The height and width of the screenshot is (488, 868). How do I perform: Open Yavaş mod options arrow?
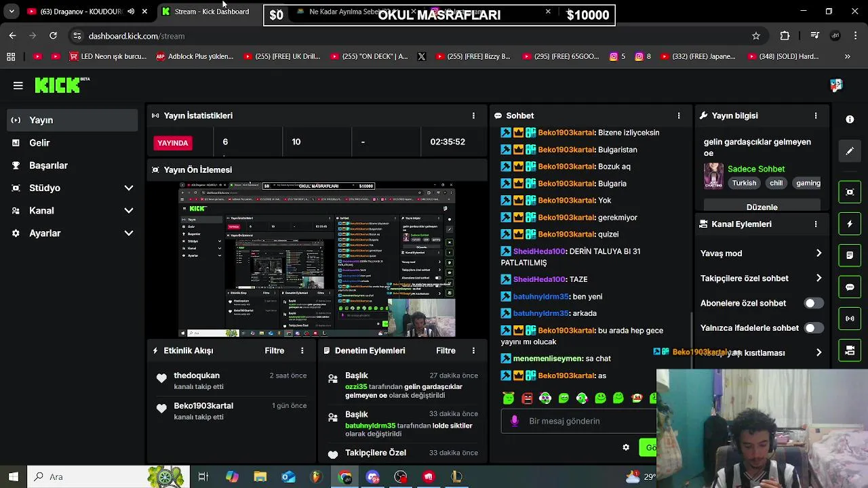pos(818,253)
